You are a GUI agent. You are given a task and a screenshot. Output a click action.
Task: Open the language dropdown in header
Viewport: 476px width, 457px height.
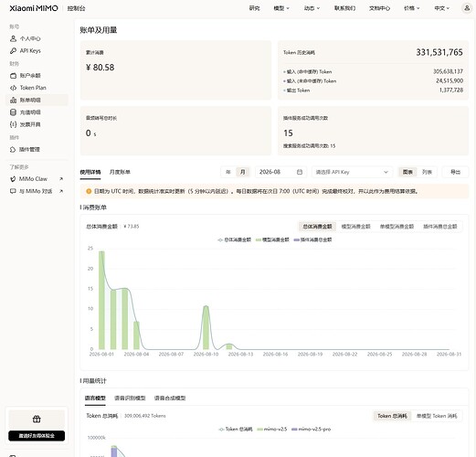point(441,8)
